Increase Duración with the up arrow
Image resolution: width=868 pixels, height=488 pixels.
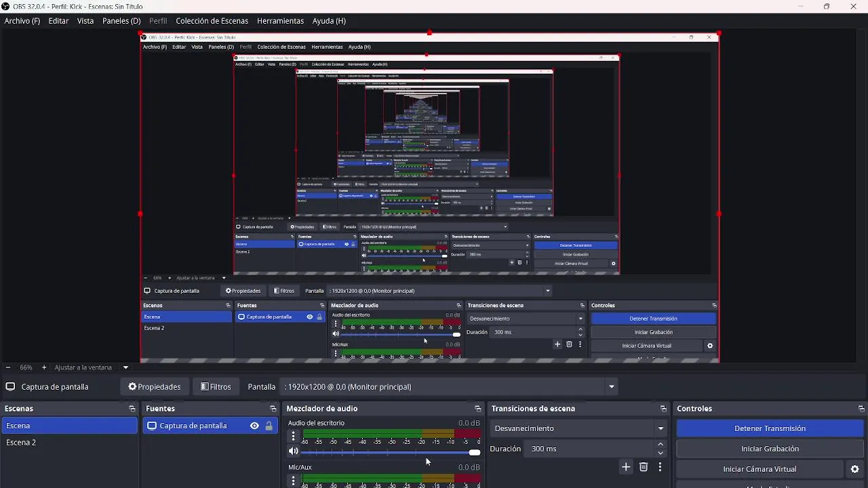tap(661, 445)
